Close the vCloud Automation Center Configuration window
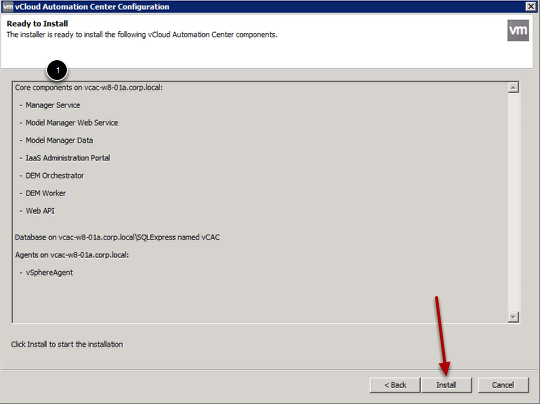 pyautogui.click(x=531, y=6)
